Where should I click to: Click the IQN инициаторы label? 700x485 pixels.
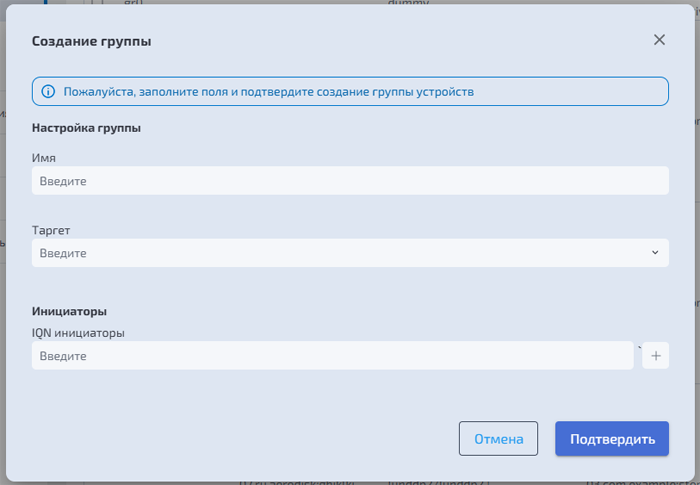[78, 333]
